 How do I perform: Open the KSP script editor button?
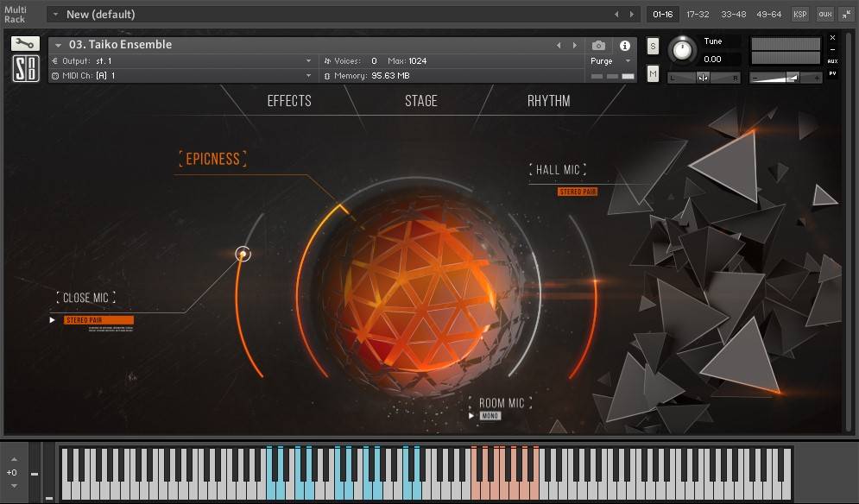coord(800,15)
